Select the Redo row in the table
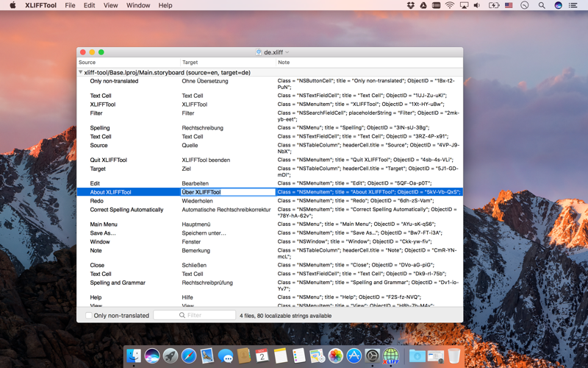Image resolution: width=588 pixels, height=368 pixels. point(270,201)
